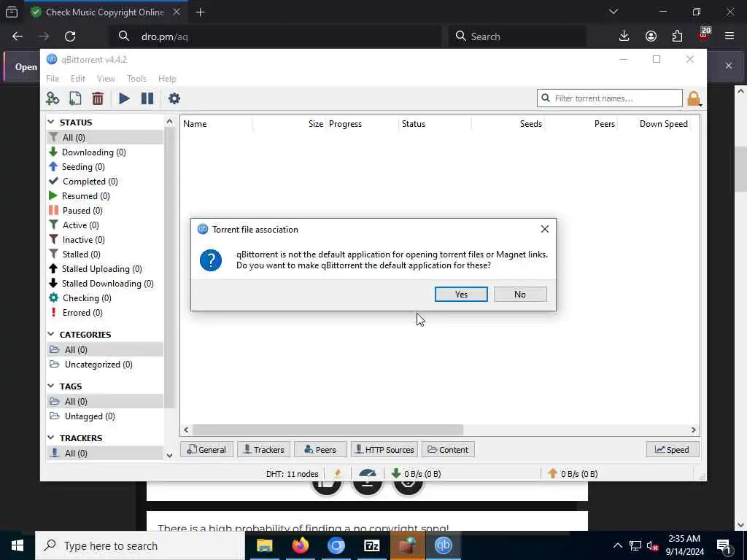This screenshot has height=560, width=747.
Task: Click the alternative speed limits speedometer icon
Action: (x=368, y=473)
